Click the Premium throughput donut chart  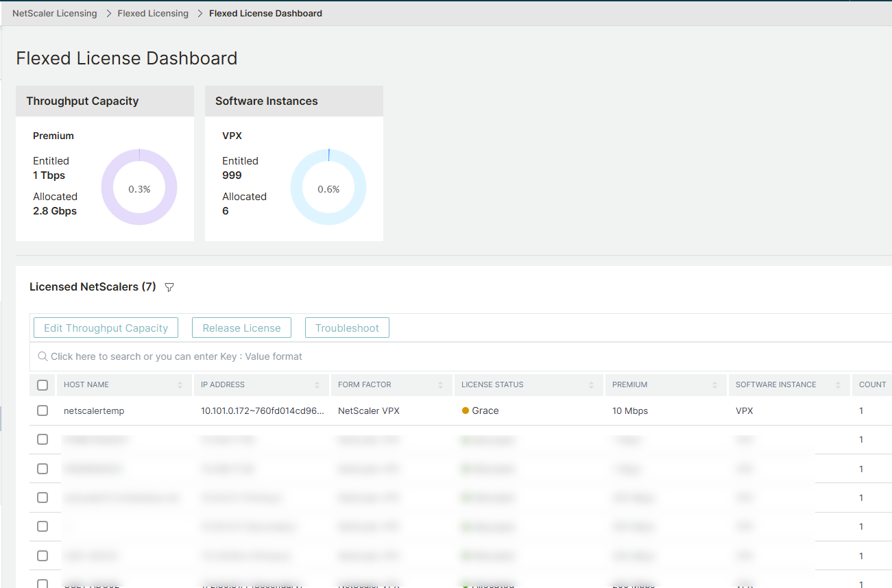pos(139,188)
